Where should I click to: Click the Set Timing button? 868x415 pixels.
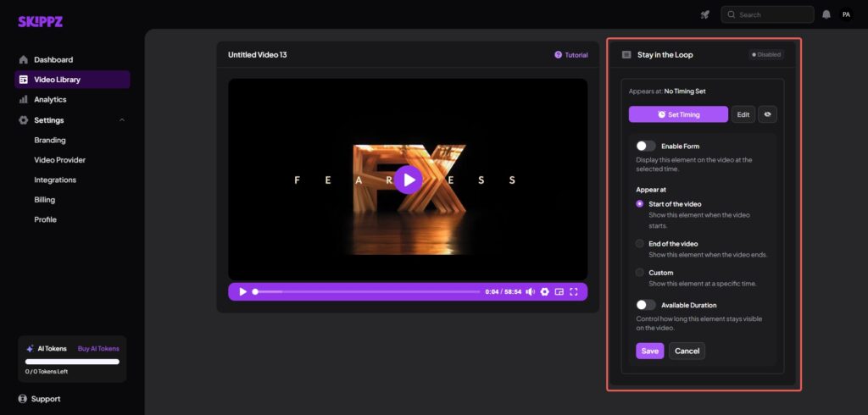point(678,114)
